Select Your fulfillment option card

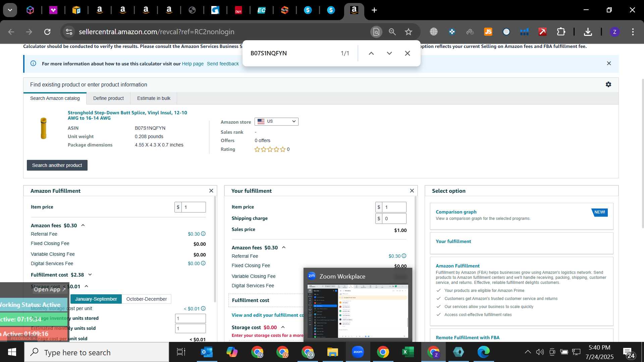[522, 243]
